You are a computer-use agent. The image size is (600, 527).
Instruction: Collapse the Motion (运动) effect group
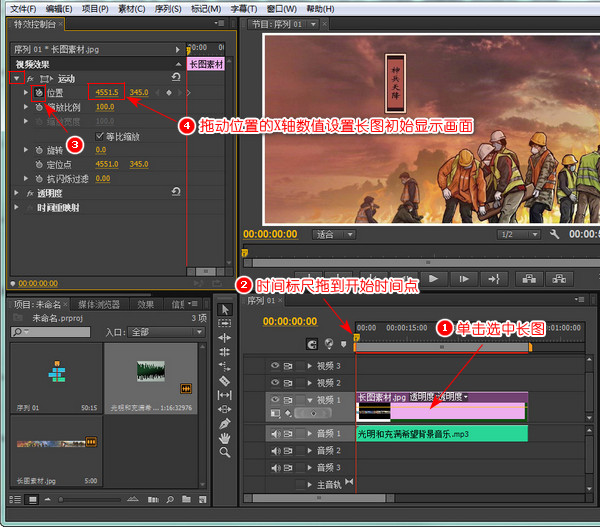16,78
